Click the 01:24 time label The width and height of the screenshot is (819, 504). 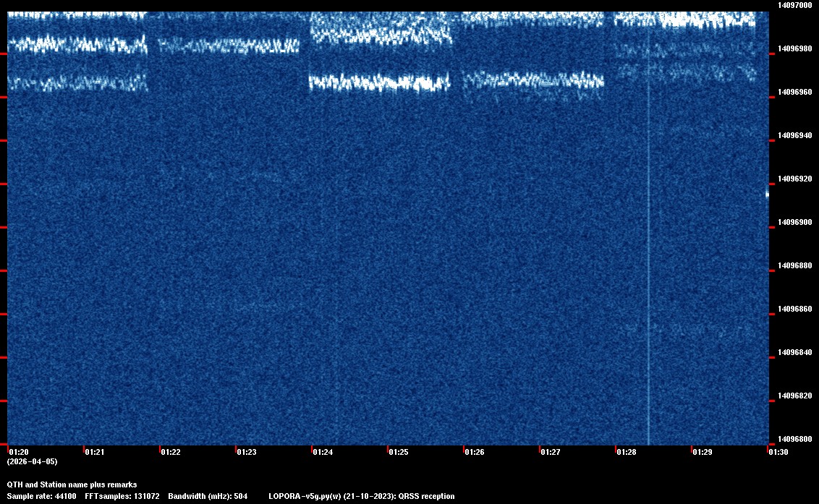coord(323,452)
